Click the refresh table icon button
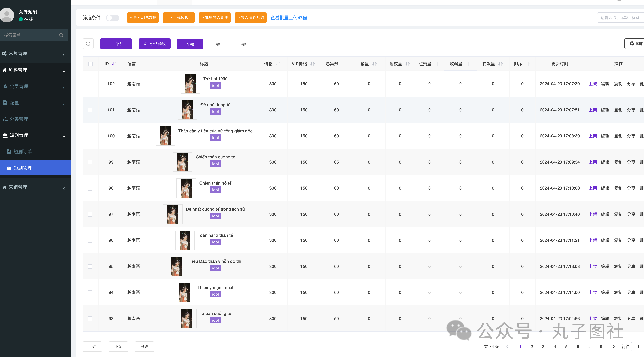 click(x=88, y=44)
